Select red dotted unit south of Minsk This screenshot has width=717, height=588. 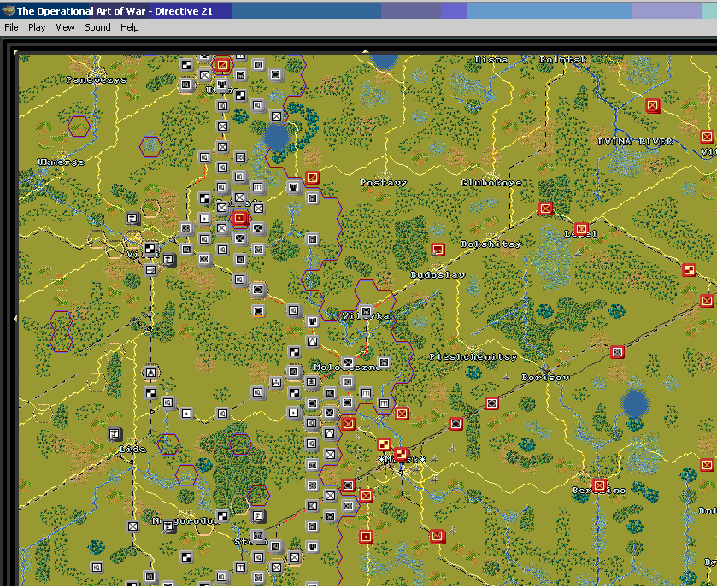click(366, 537)
